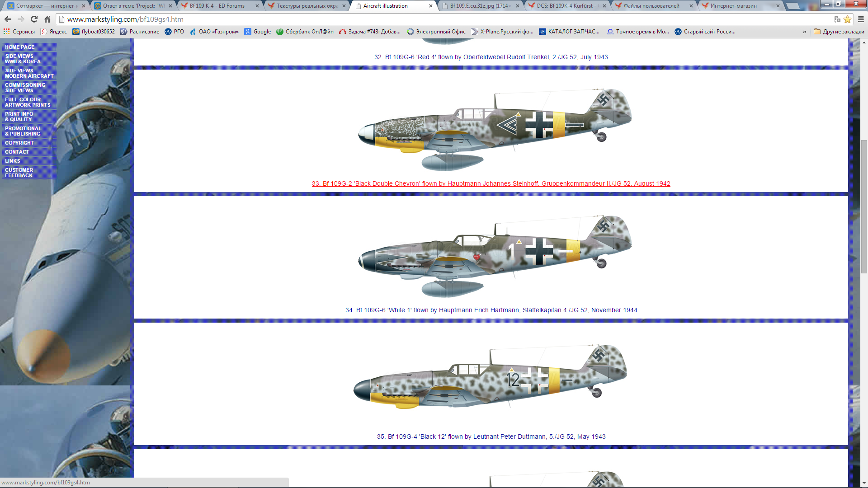Switch to the Bf.109.E.cu.31z.jpg tab

(479, 6)
